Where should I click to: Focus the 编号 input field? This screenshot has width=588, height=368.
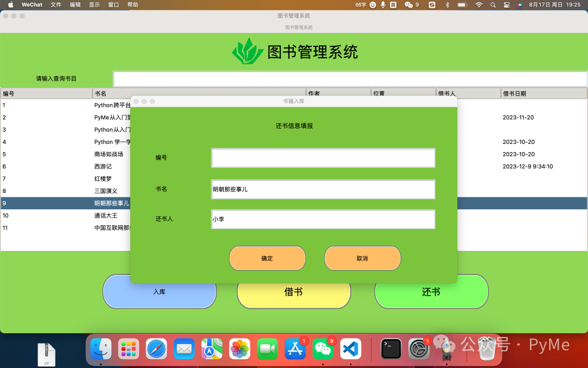323,158
